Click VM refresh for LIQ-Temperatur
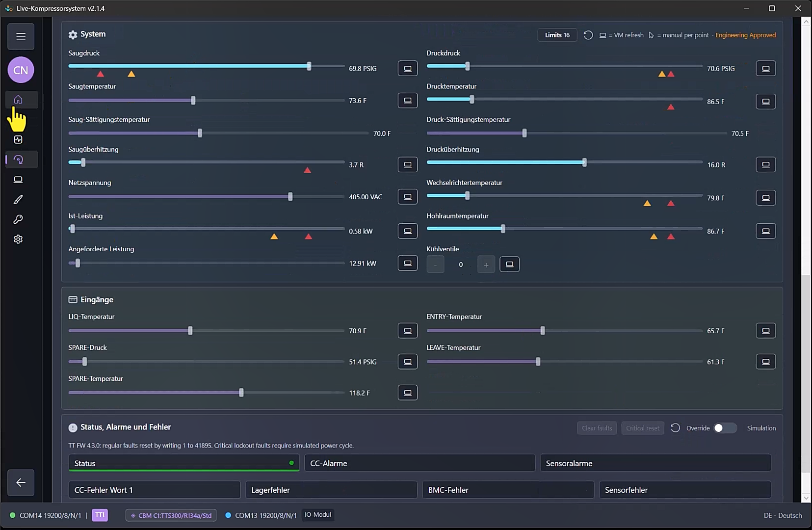This screenshot has width=812, height=530. pyautogui.click(x=408, y=331)
